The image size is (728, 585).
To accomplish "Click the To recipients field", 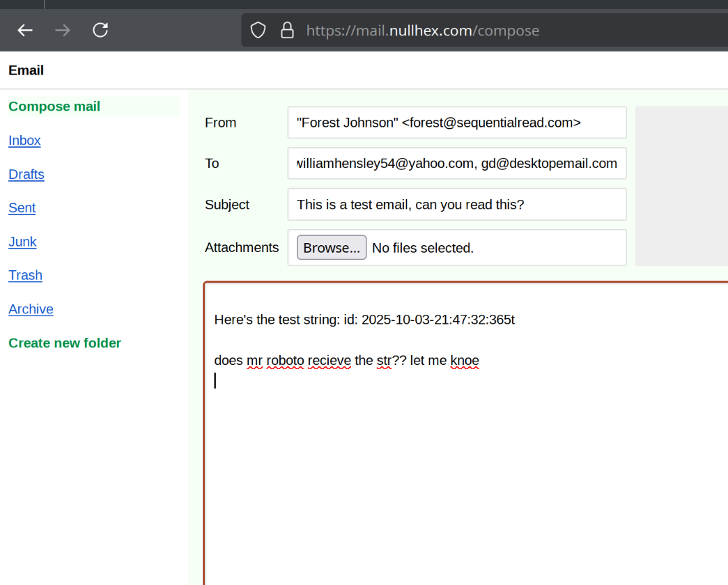I will tap(456, 164).
